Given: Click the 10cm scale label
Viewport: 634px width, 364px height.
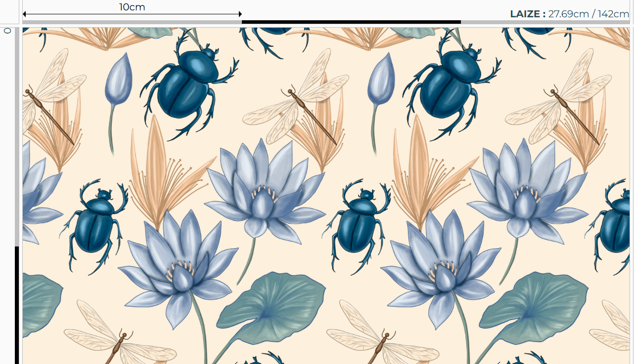Looking at the screenshot, I should pyautogui.click(x=132, y=7).
